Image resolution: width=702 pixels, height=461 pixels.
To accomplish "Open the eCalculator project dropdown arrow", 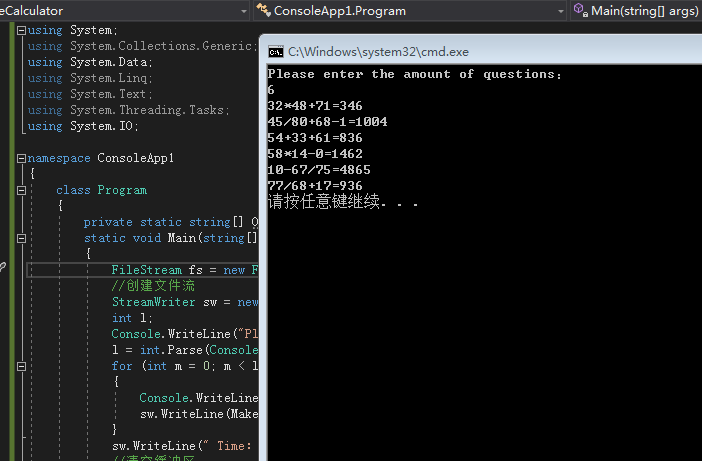I will click(x=244, y=11).
